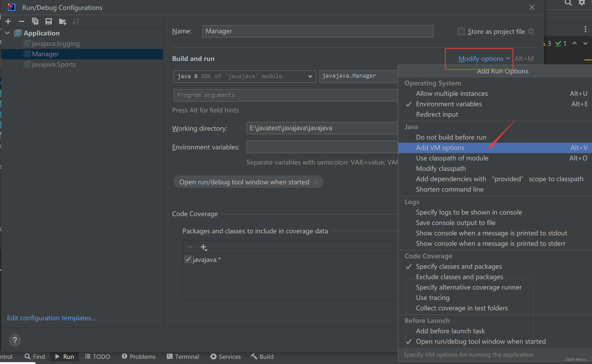Select Add VM options menu entry
592x364 pixels.
(440, 148)
